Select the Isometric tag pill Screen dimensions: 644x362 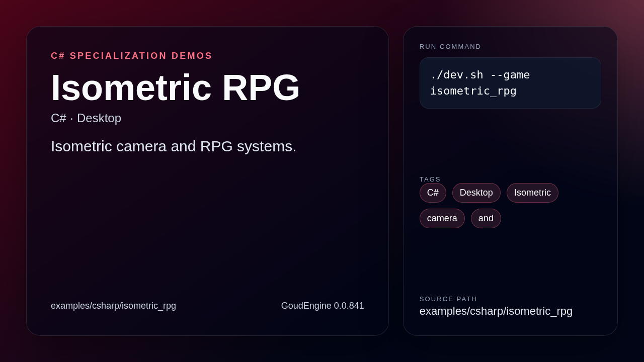click(x=532, y=193)
